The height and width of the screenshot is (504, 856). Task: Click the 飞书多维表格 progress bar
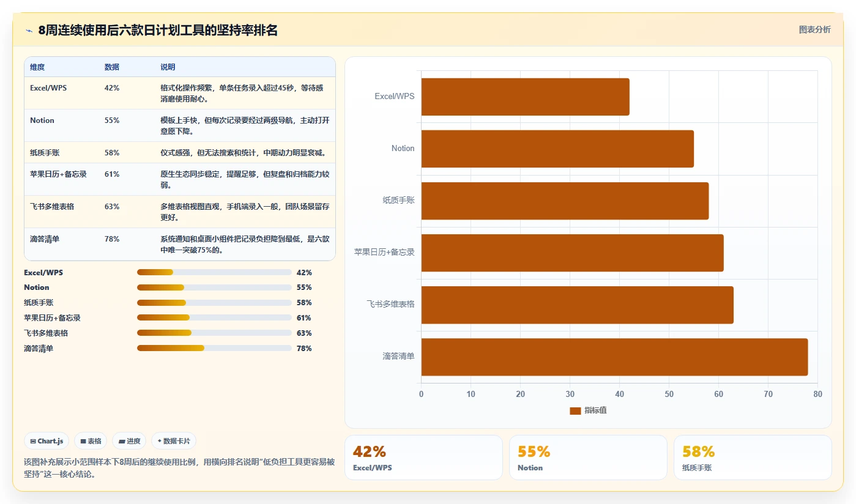pyautogui.click(x=214, y=333)
